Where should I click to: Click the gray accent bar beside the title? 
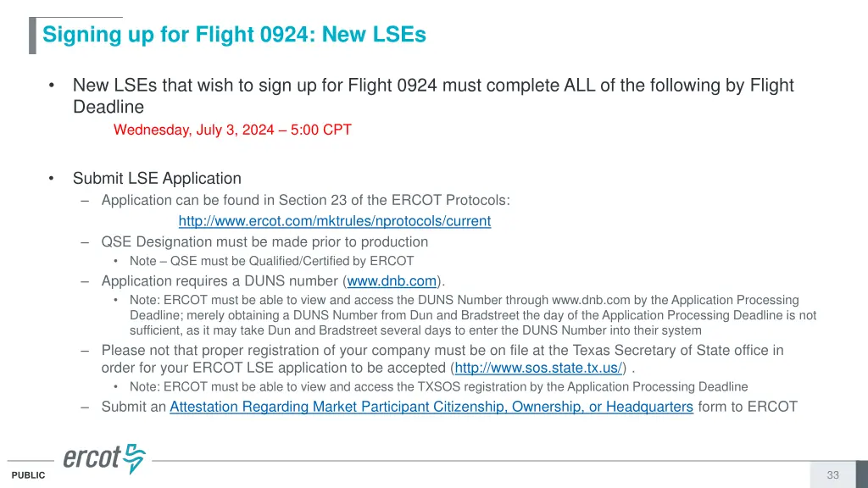[x=32, y=36]
